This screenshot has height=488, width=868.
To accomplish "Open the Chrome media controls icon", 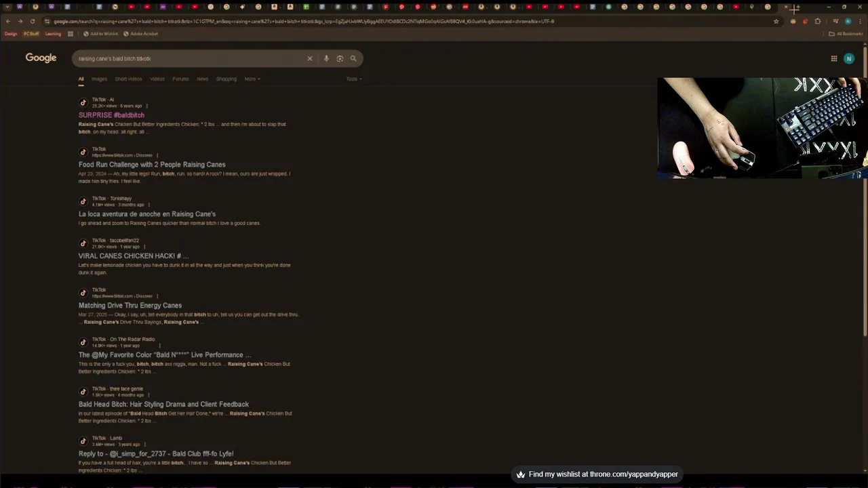I will point(835,21).
